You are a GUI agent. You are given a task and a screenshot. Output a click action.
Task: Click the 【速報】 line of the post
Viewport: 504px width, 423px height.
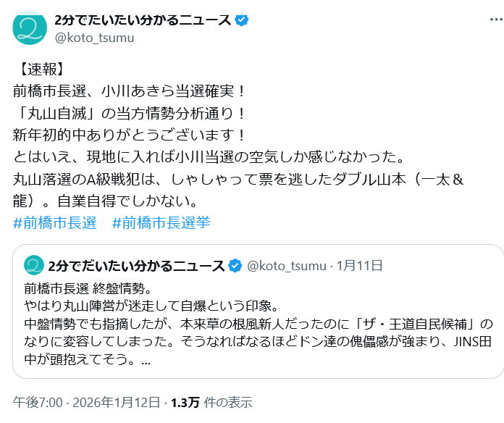coord(41,70)
